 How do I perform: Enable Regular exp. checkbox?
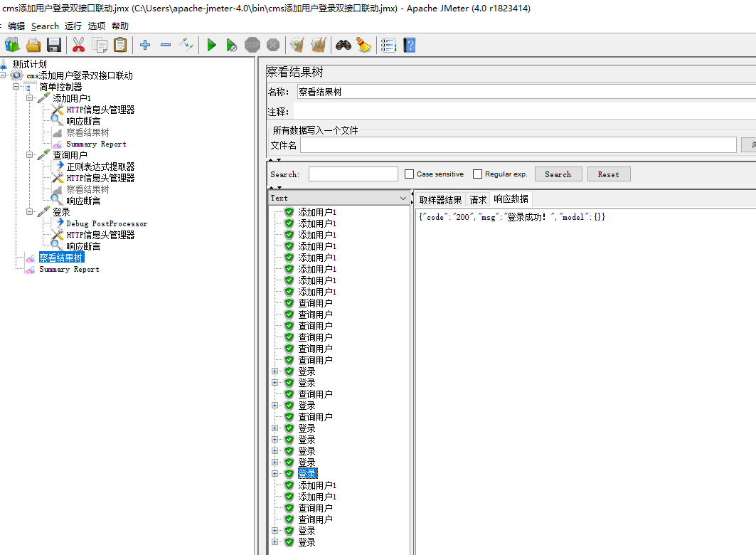point(477,174)
